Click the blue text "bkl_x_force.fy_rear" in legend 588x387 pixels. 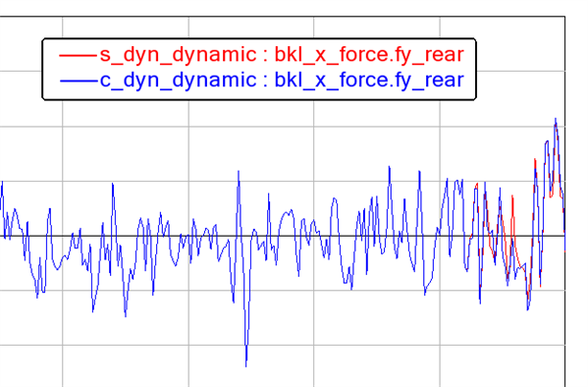[x=369, y=80]
